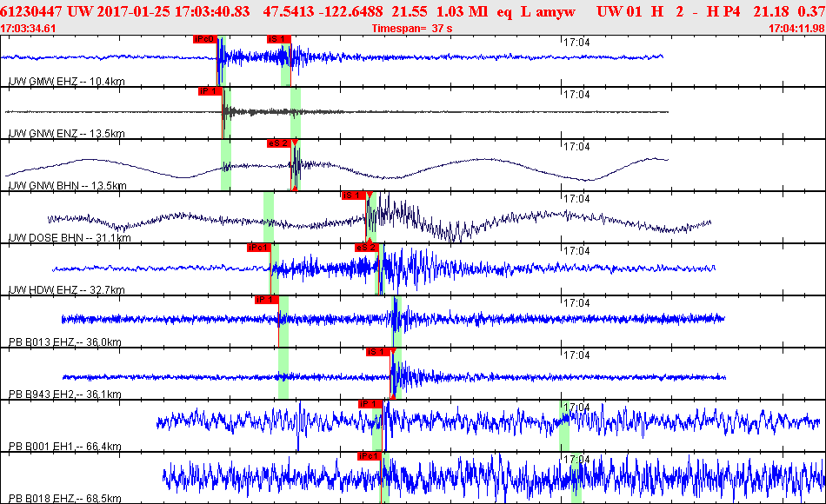Click the UW GMW EHZ -- 10.4km label
This screenshot has height=504, width=826.
pos(67,81)
